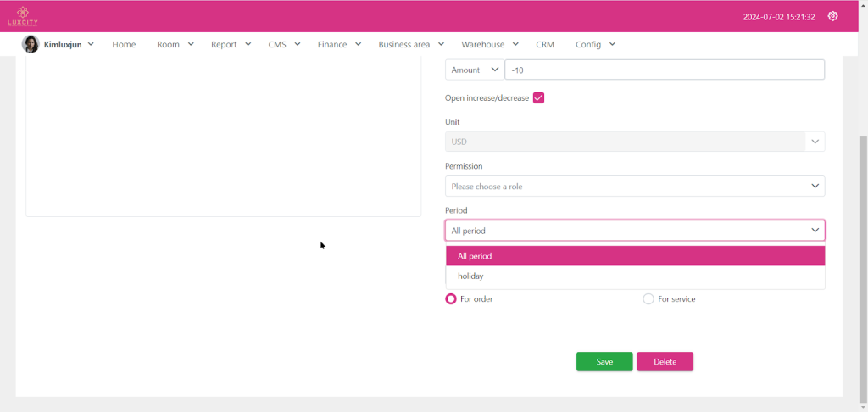Open the settings gear icon
Screen dimensions: 868x412
[832, 16]
